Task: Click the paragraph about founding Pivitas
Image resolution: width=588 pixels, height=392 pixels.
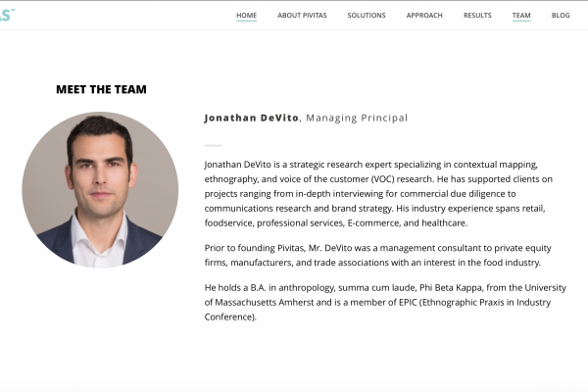Action: (x=377, y=255)
